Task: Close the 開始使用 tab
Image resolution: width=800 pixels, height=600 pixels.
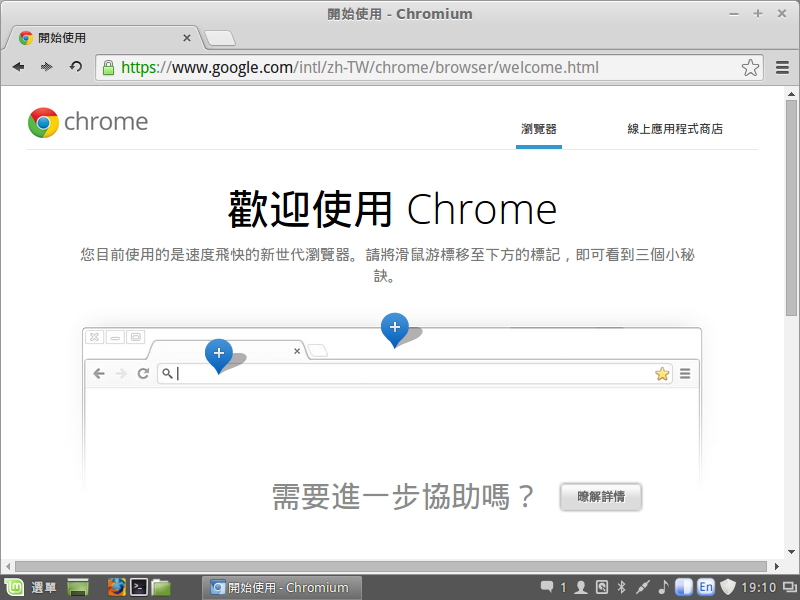Action: (x=187, y=38)
